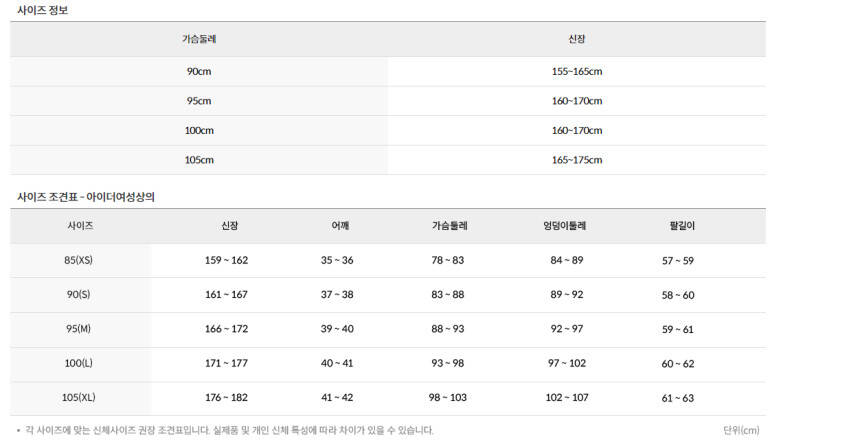The height and width of the screenshot is (440, 860).
Task: Click the 신장 header in top table
Action: coord(576,39)
